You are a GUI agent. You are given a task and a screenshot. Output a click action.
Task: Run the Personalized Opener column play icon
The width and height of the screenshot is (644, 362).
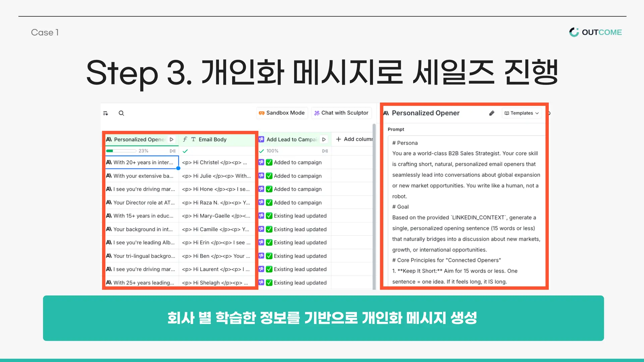tap(171, 139)
